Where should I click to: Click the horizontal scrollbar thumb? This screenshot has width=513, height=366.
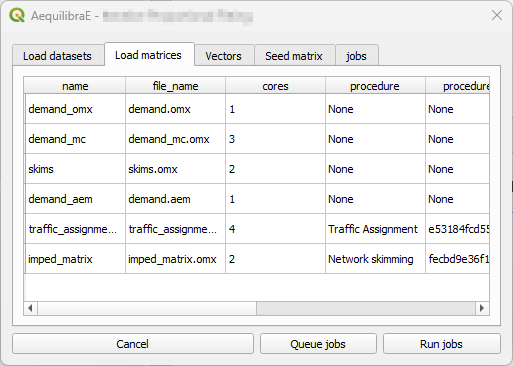[x=147, y=308]
